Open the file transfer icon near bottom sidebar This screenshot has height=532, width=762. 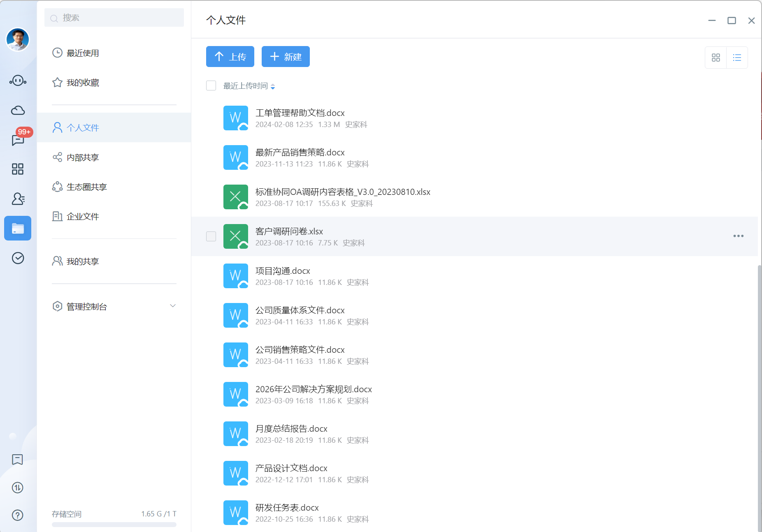click(x=17, y=488)
